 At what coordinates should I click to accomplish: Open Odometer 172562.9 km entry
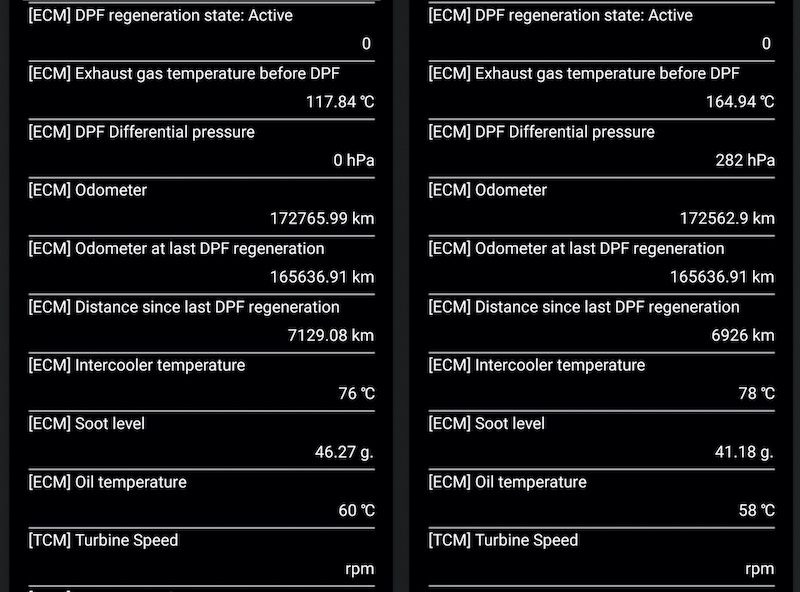pos(602,207)
